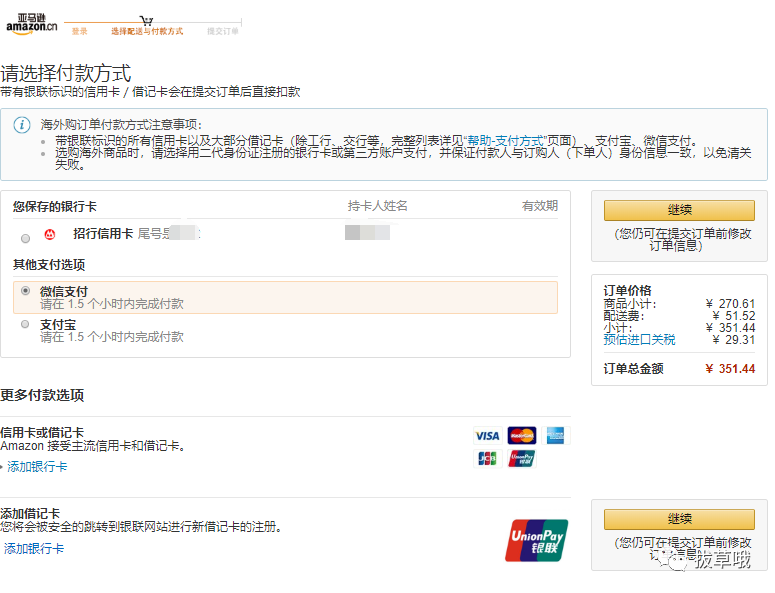Viewport: 775px width, 593px height.
Task: Click the 招行信用卡 card name
Action: tap(103, 234)
